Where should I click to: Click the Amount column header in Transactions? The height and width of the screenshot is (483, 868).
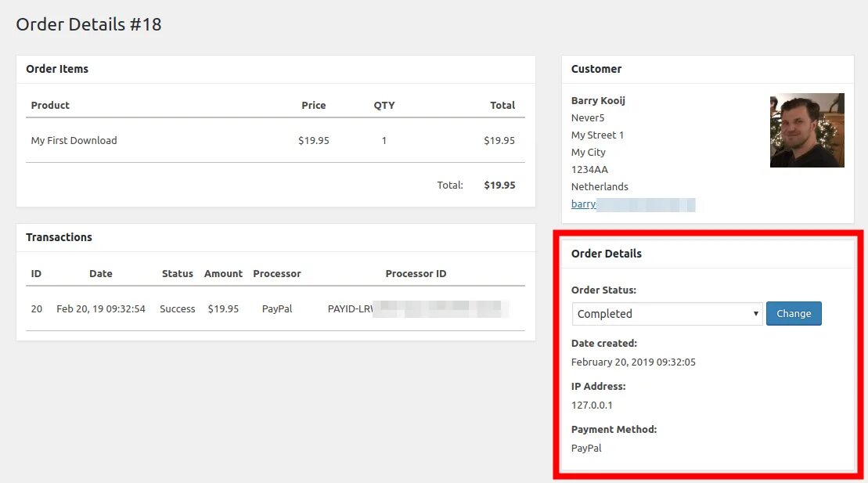223,274
